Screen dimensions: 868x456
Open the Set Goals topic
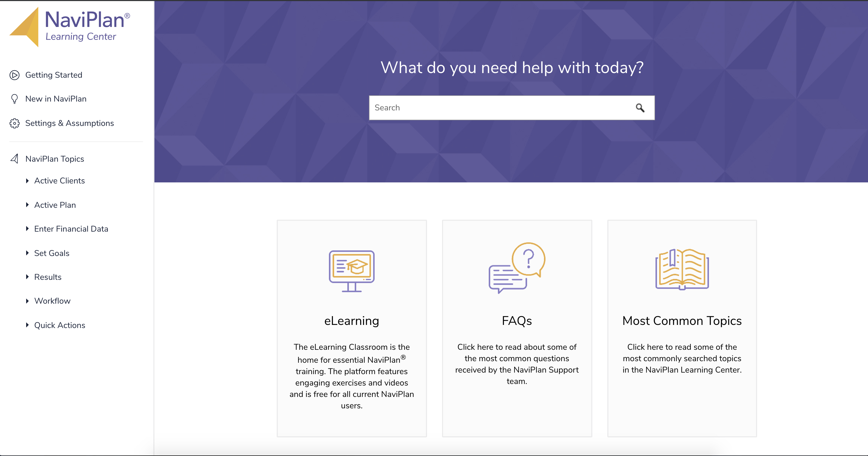(52, 253)
